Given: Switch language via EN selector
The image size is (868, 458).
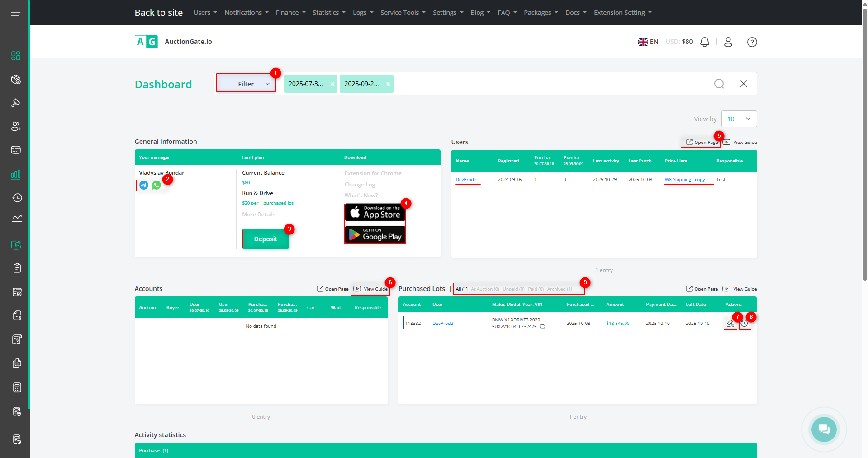Looking at the screenshot, I should point(648,42).
